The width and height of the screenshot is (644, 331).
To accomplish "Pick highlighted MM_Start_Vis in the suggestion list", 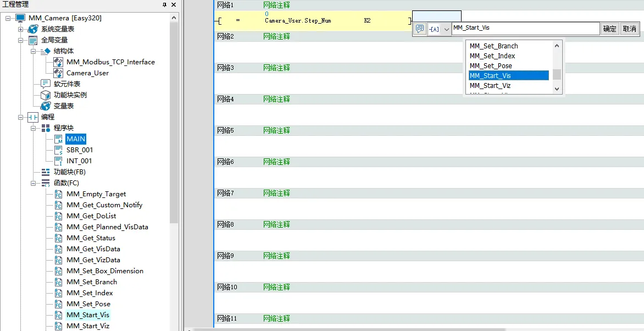I will coord(508,76).
